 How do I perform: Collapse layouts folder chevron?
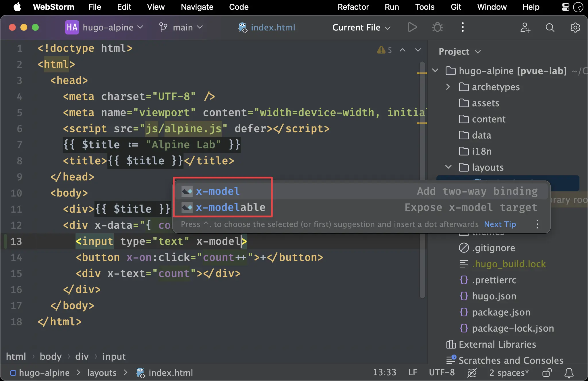pyautogui.click(x=448, y=167)
